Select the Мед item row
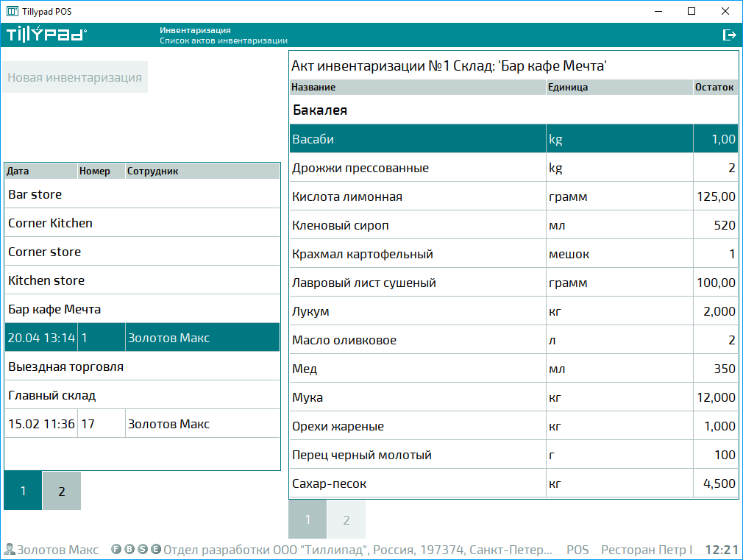 [513, 369]
